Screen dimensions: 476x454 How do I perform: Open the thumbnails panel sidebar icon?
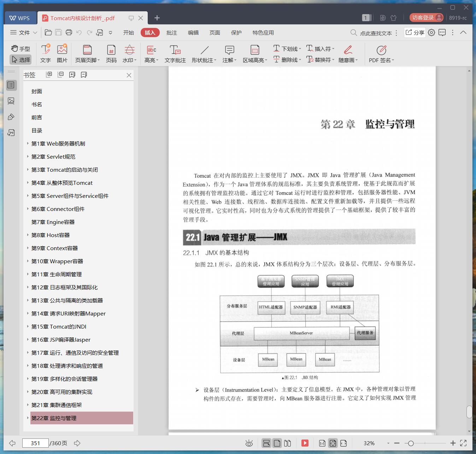[11, 101]
